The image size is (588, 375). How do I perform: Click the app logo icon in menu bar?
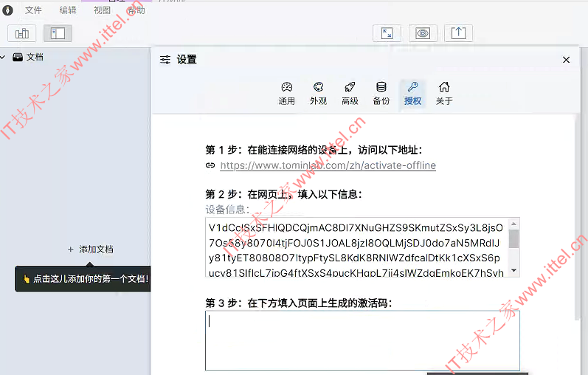[7, 10]
